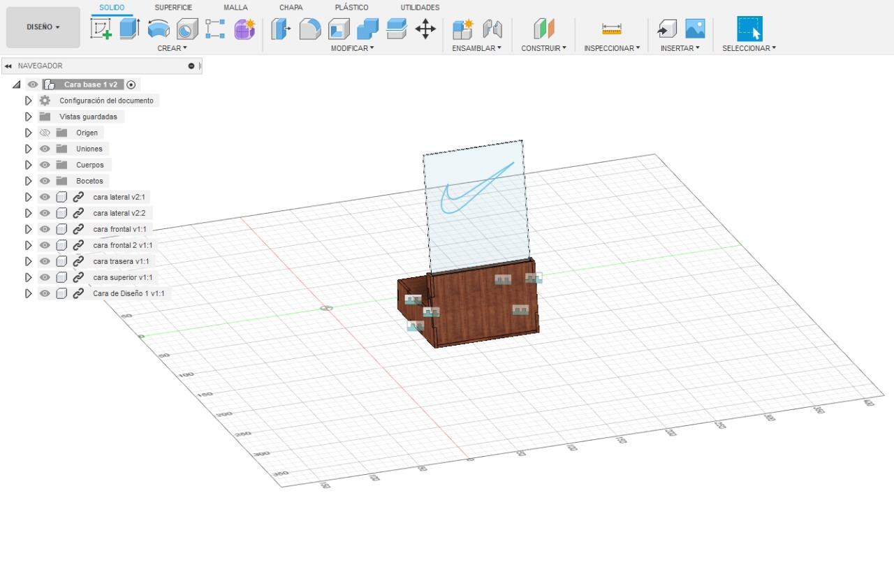Hide component cara frontal v1:1
This screenshot has height=588, width=894.
point(45,229)
